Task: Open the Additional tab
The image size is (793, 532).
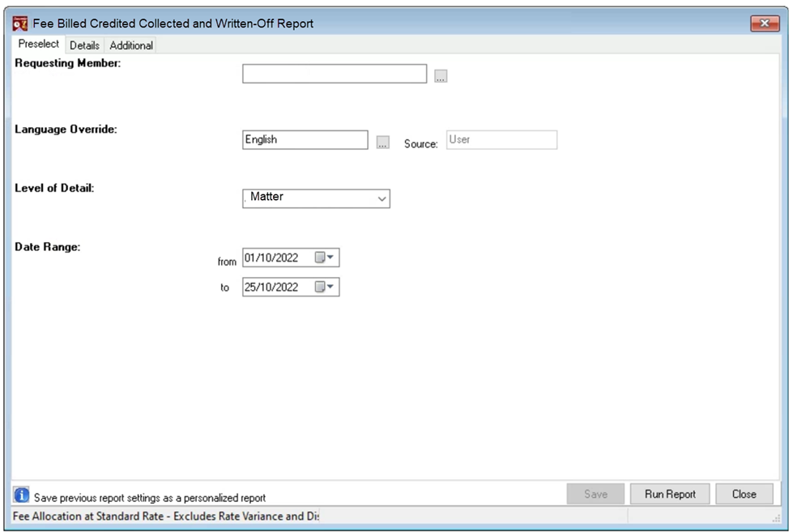Action: (x=131, y=45)
